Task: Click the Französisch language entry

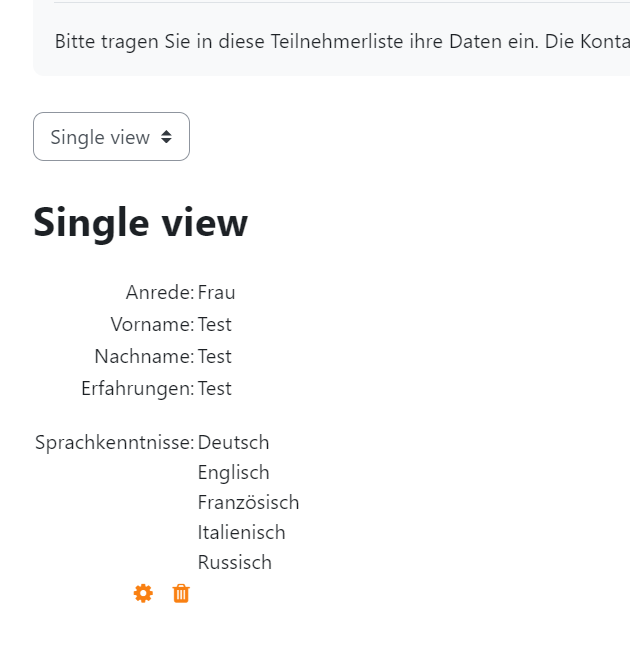Action: point(248,502)
